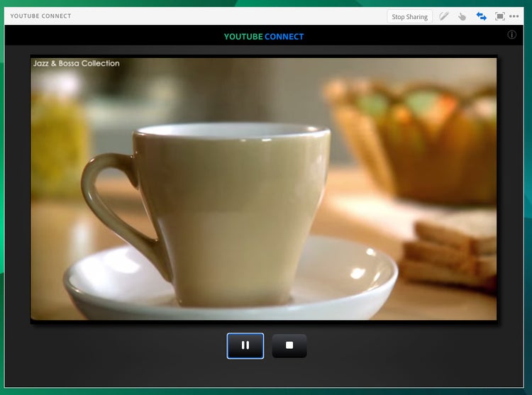Pause the video playback

pyautogui.click(x=245, y=345)
